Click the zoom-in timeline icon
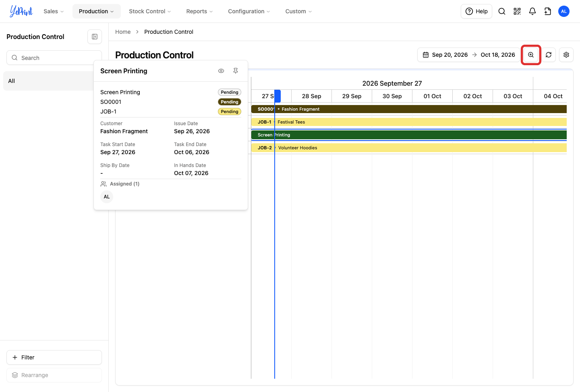The height and width of the screenshot is (392, 580). pos(531,55)
